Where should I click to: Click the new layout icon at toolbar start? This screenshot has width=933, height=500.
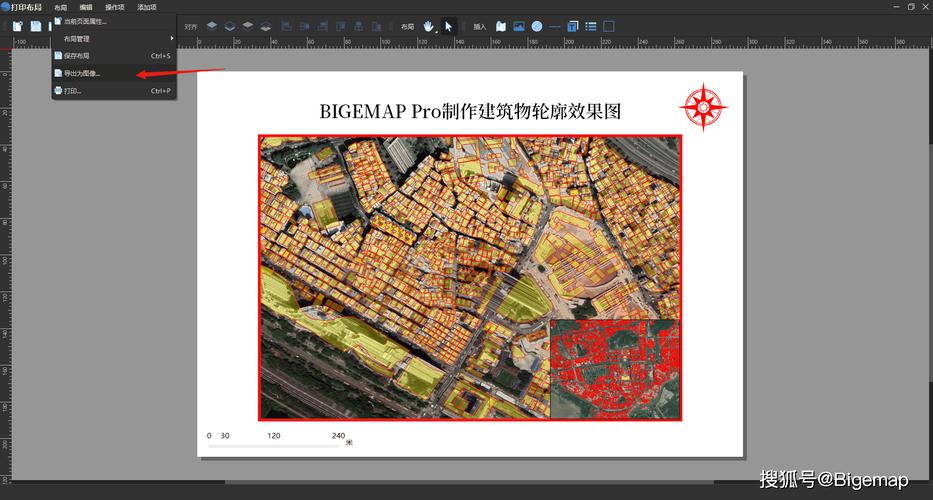pos(18,26)
